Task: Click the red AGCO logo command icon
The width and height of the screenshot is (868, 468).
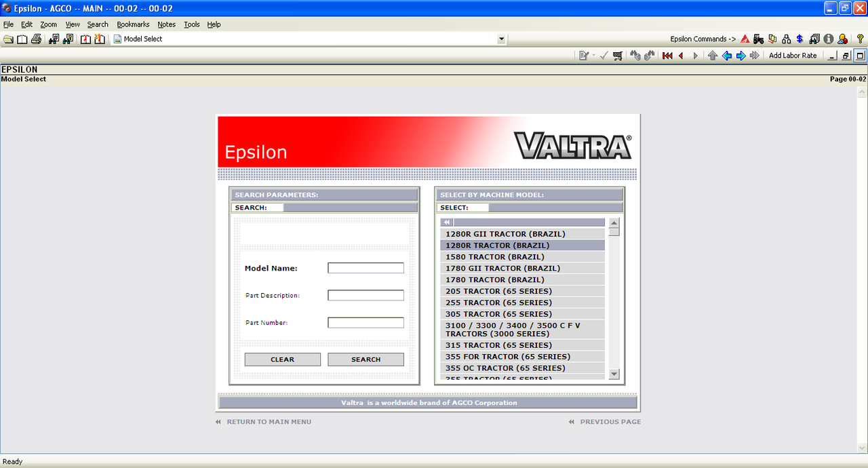Action: click(745, 39)
